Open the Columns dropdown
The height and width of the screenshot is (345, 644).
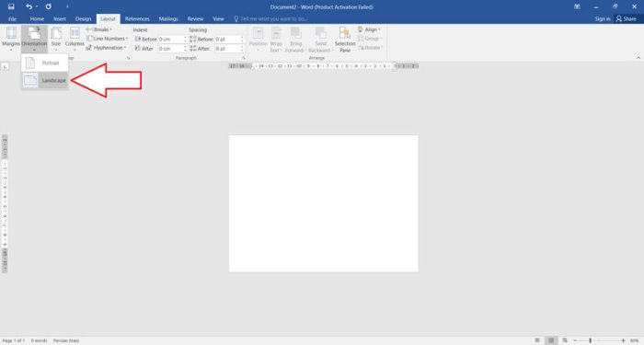coord(75,39)
